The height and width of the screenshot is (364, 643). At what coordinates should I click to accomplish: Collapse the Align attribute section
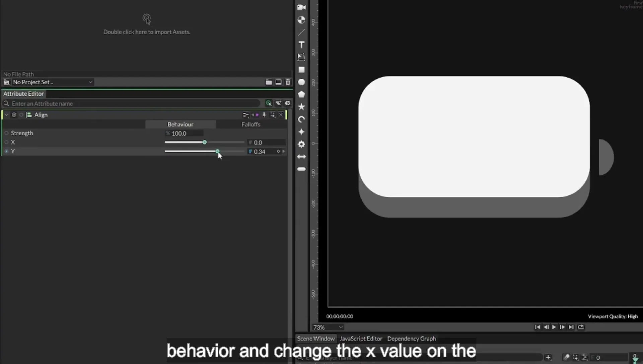click(6, 115)
